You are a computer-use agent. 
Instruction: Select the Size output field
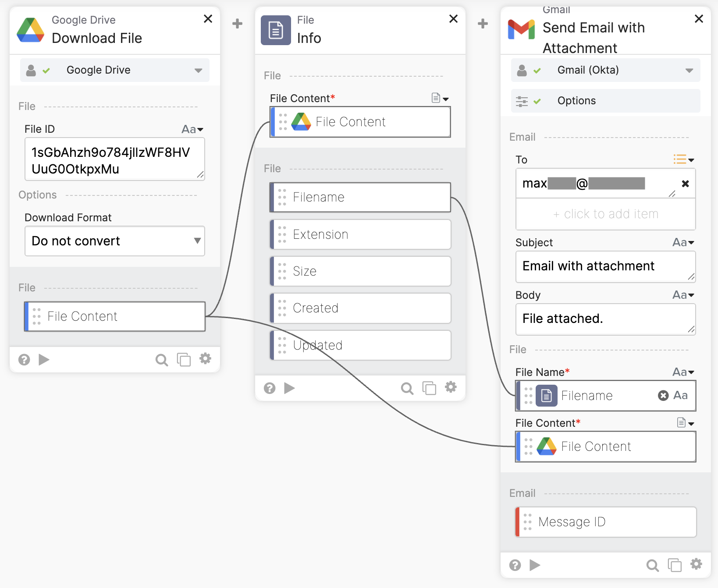pyautogui.click(x=360, y=271)
